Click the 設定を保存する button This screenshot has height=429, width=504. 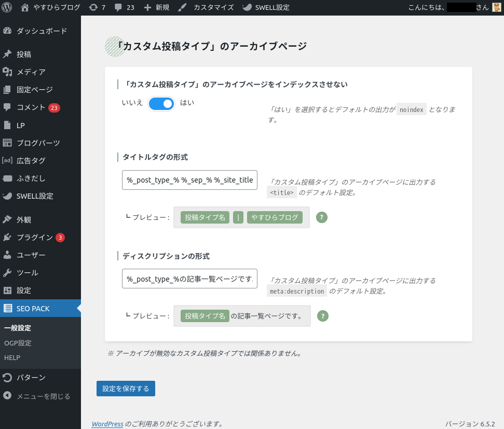pos(126,389)
